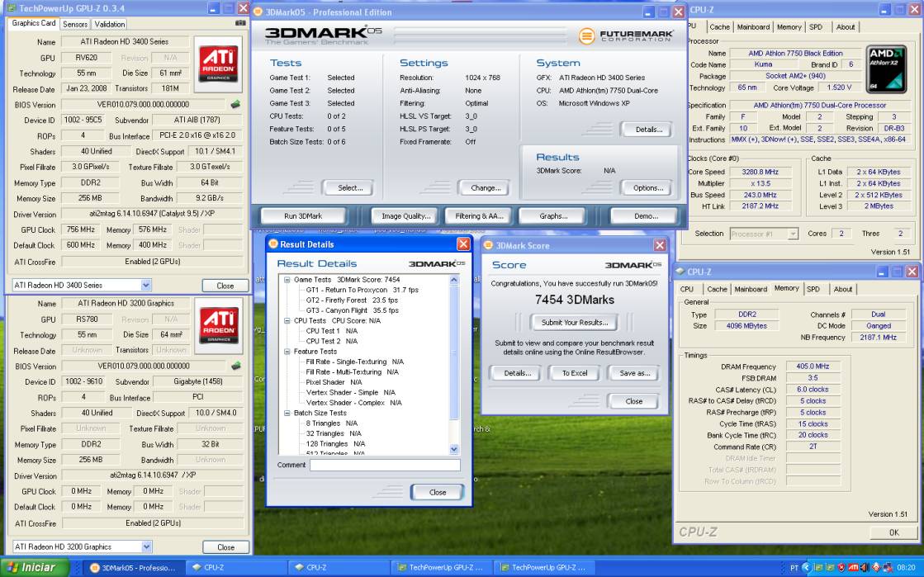Click the Filtering & AA... button

pos(479,216)
